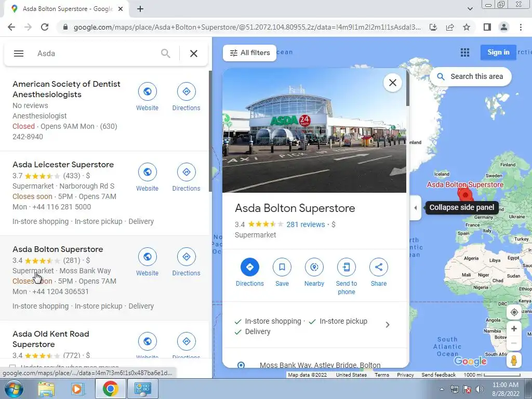Open the 281 reviews link
Screen dimensions: 532x399
click(x=305, y=224)
